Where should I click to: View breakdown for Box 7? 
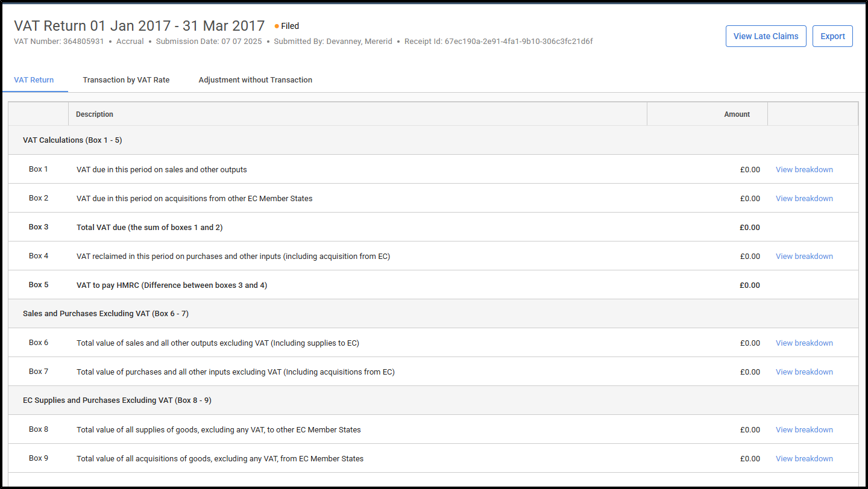(x=804, y=372)
